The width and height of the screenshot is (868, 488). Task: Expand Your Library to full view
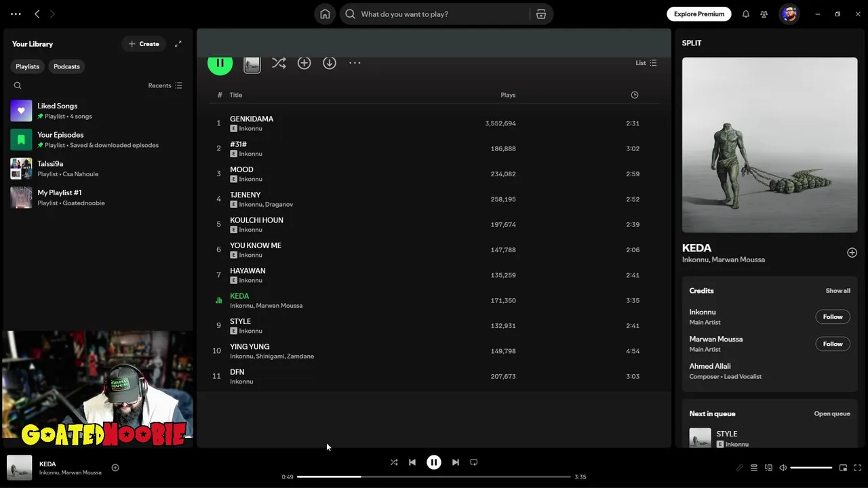click(x=178, y=44)
